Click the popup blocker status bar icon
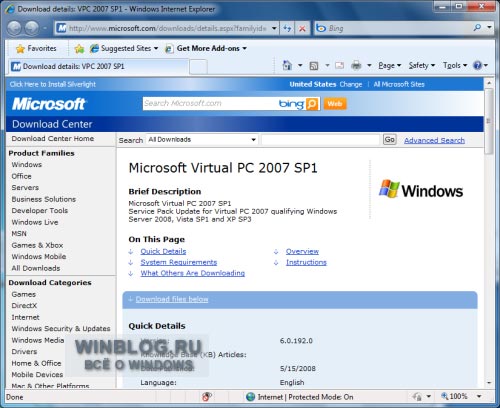This screenshot has height=408, width=500. (x=207, y=397)
